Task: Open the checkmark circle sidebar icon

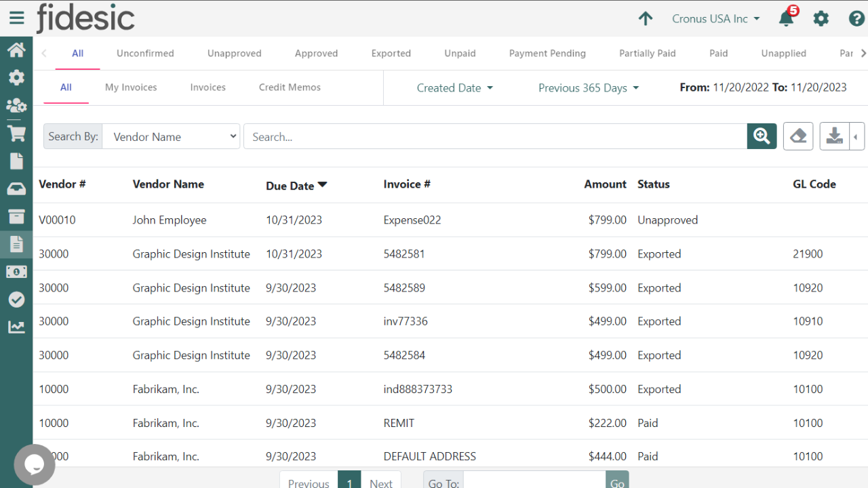Action: 16,300
